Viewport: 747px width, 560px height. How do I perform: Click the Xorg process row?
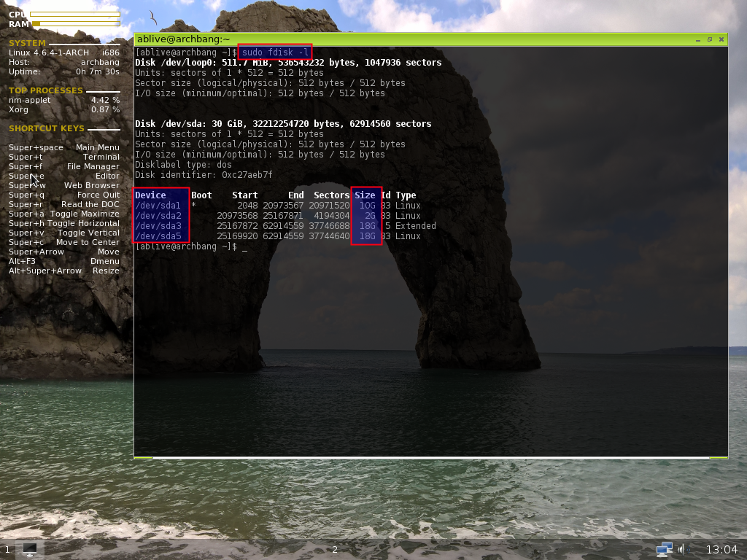(64, 109)
